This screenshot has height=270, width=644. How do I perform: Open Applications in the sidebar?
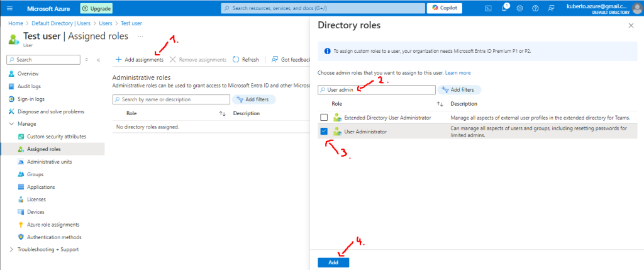(x=41, y=187)
